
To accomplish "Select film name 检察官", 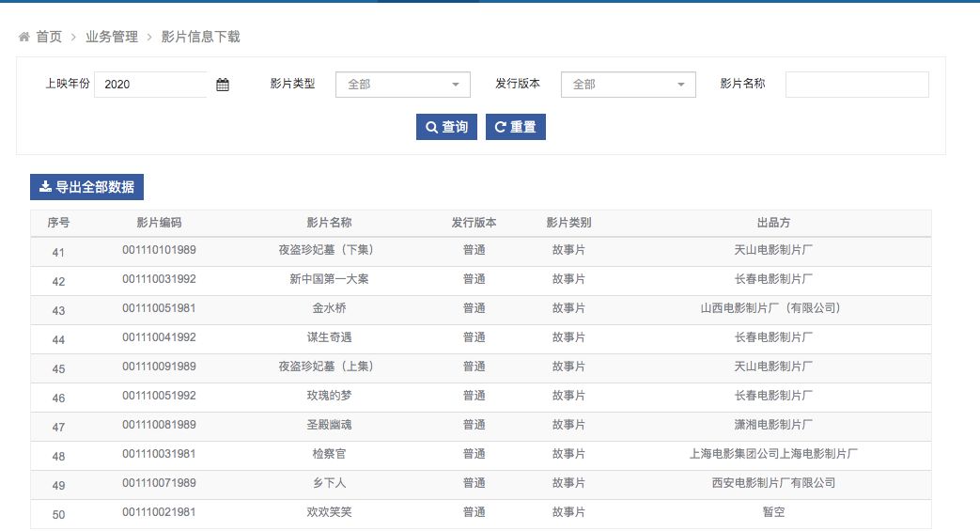I will [x=329, y=453].
